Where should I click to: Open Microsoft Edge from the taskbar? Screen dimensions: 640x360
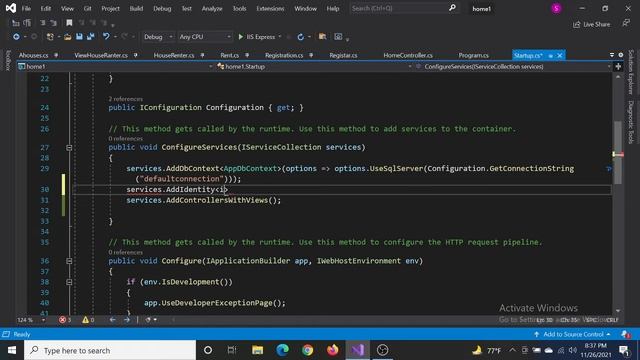(x=282, y=350)
